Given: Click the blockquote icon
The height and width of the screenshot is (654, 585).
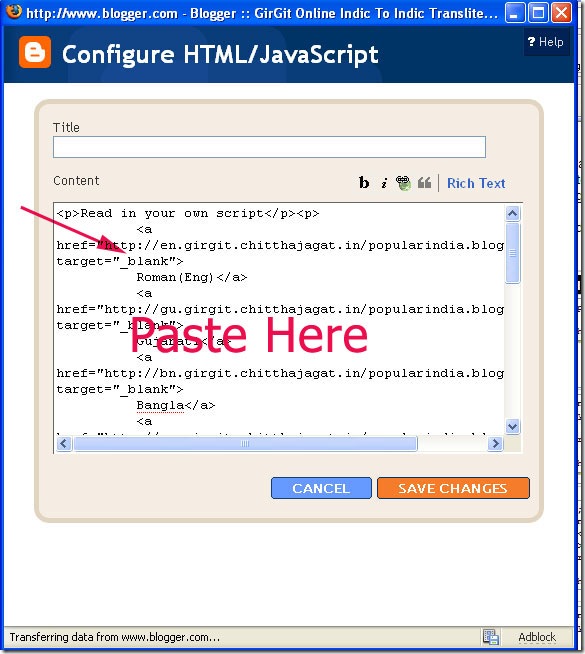Looking at the screenshot, I should 424,183.
